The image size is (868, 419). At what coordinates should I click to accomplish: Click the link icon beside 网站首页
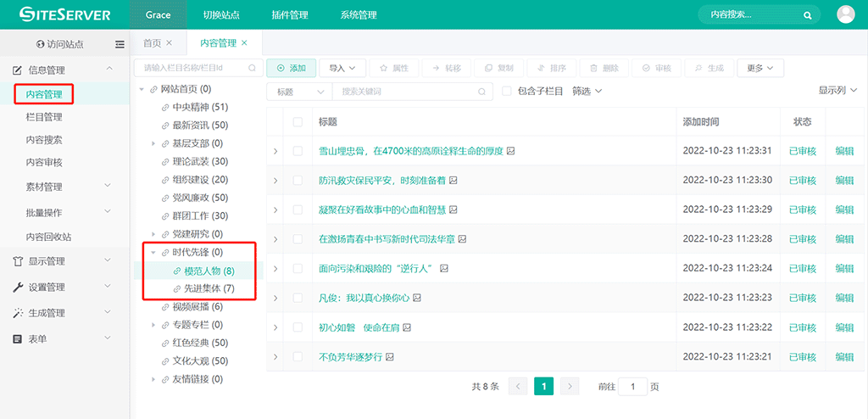pos(153,89)
